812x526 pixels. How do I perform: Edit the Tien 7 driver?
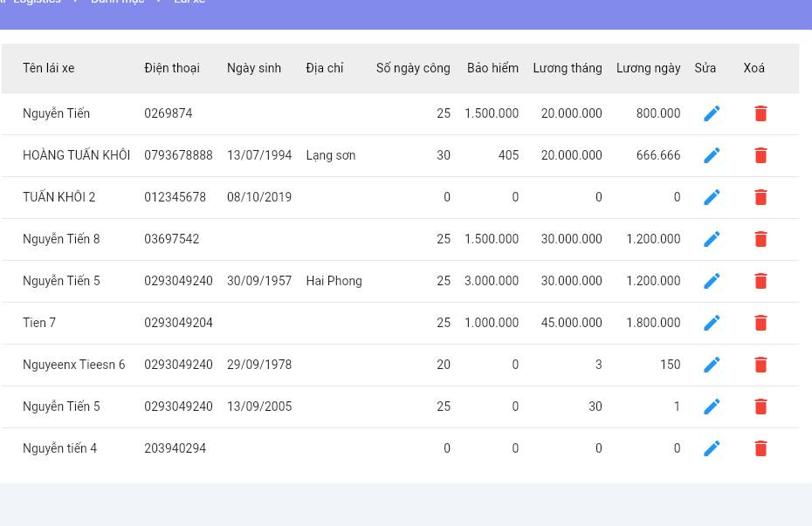(712, 323)
